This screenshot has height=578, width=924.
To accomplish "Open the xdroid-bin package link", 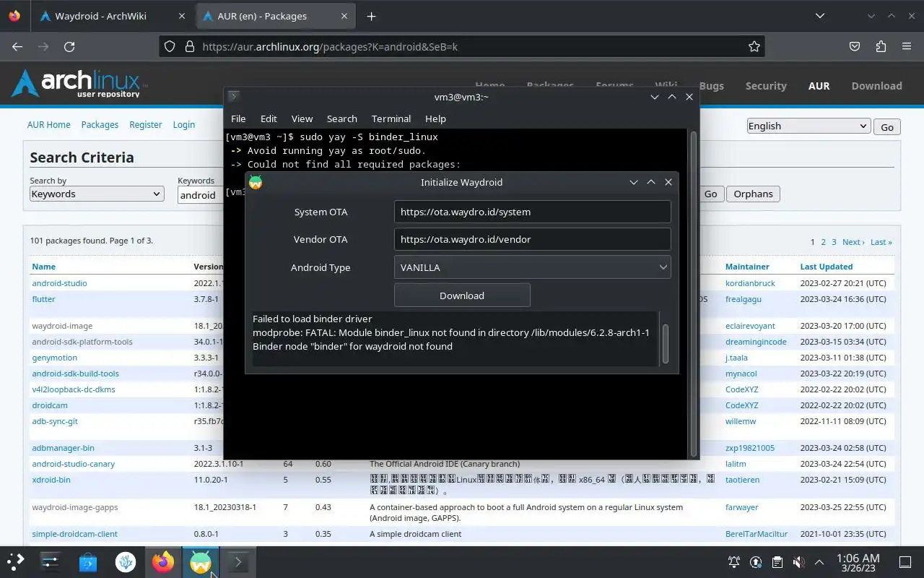I will pyautogui.click(x=51, y=480).
